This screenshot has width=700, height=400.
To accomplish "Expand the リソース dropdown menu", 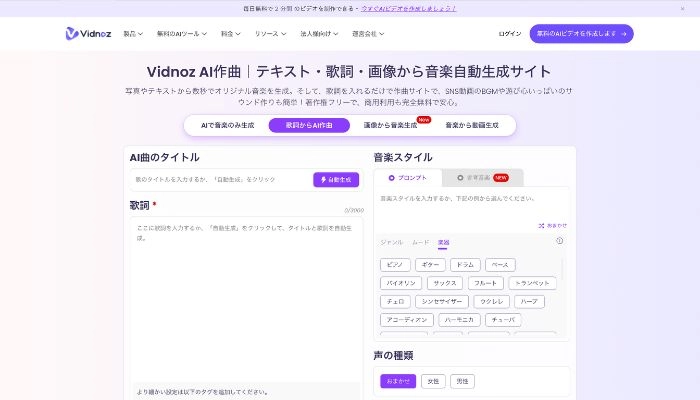I will point(270,33).
